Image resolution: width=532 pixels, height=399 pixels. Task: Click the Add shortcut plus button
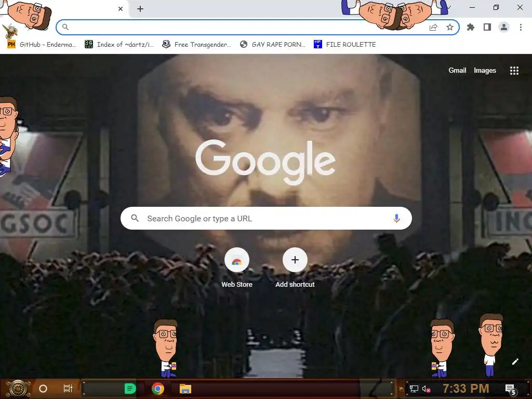[295, 260]
